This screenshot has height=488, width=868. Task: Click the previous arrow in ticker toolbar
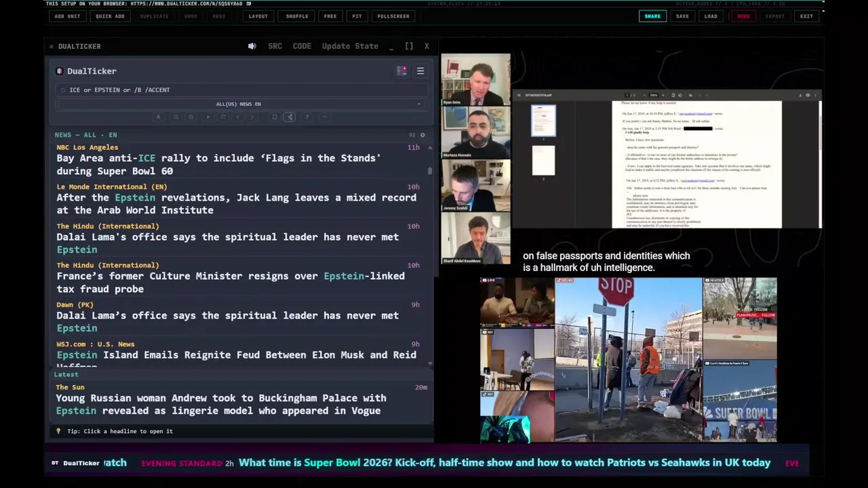click(237, 117)
